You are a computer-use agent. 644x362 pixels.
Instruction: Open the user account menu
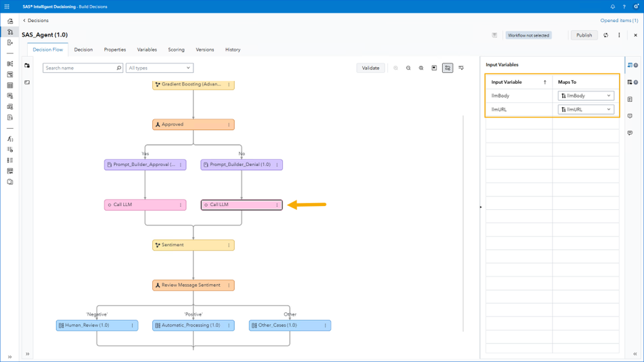[636, 6]
